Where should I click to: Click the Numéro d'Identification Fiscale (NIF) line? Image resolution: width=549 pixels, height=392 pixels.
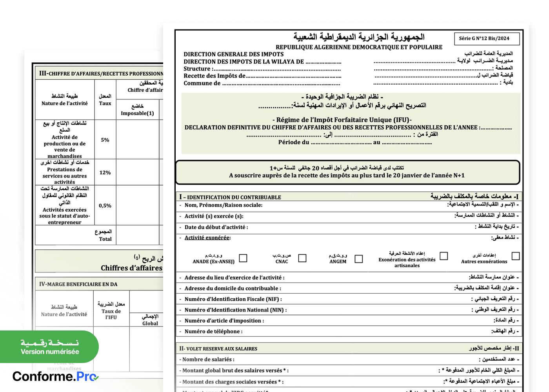349,299
